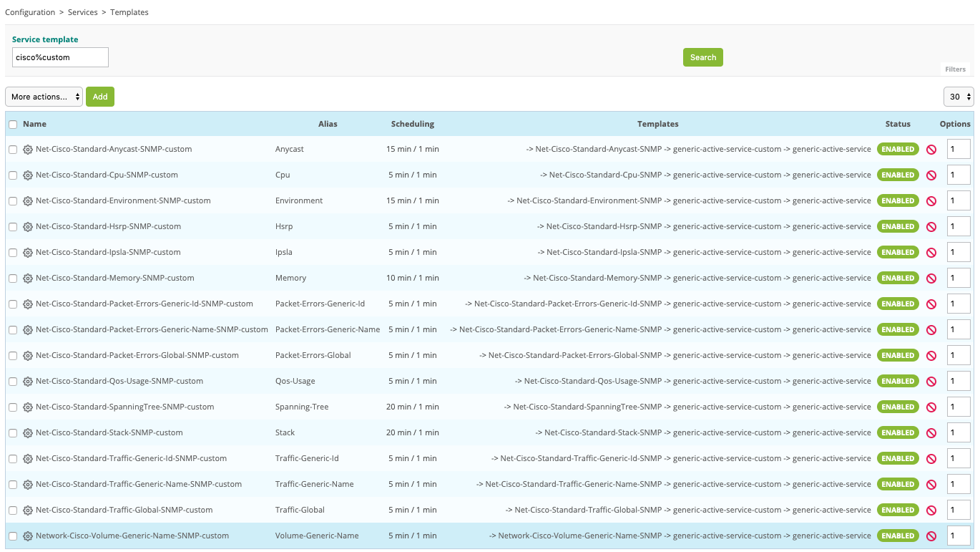Click gear icon for Net-Cisco-Standard-Ipsla-SNMP-custom
This screenshot has width=980, height=552.
28,252
